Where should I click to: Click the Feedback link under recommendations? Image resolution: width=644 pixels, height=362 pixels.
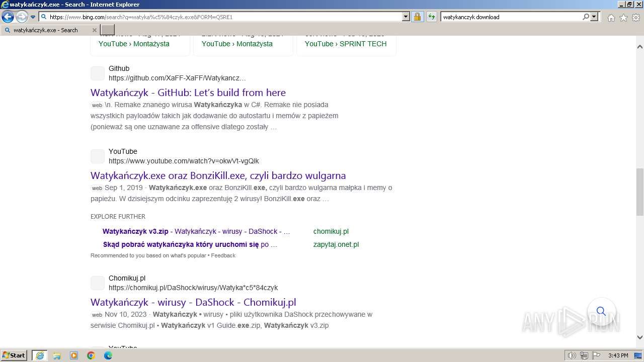tap(223, 255)
